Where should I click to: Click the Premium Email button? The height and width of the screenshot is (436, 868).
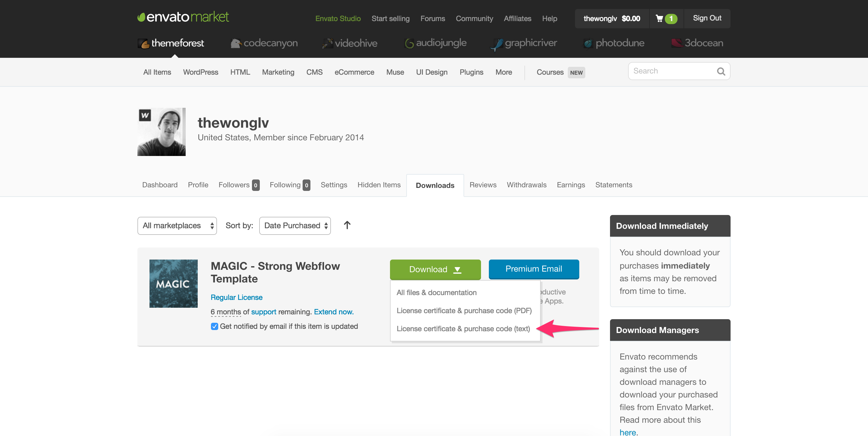click(x=534, y=269)
